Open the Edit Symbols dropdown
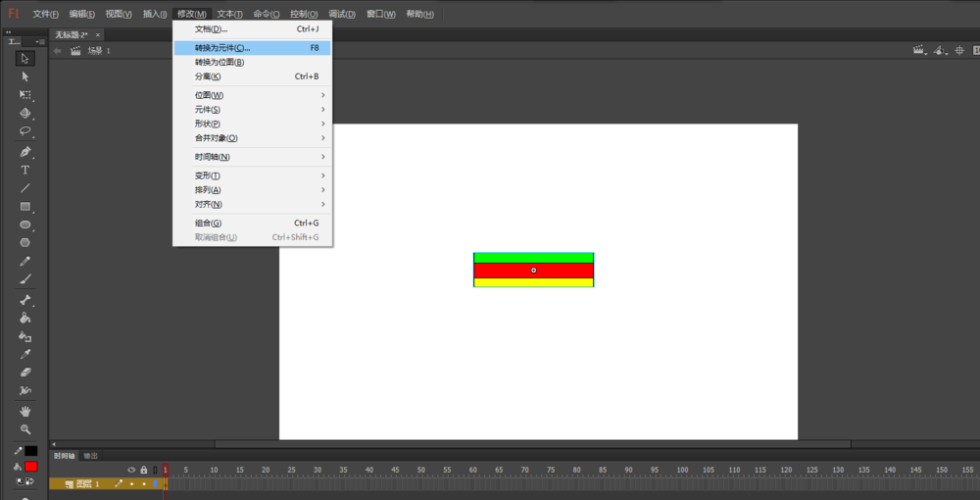This screenshot has height=500, width=980. click(x=940, y=51)
